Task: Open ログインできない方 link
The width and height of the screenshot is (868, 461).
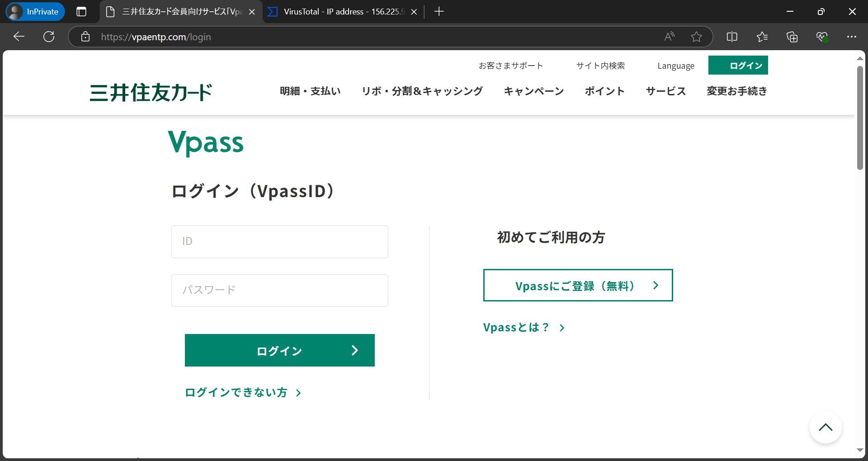Action: coord(243,392)
